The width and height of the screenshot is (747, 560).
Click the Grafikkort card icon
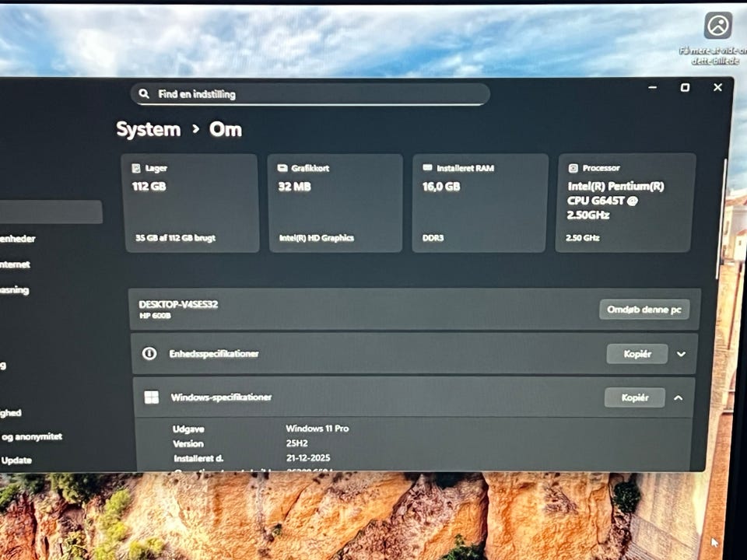pyautogui.click(x=282, y=168)
